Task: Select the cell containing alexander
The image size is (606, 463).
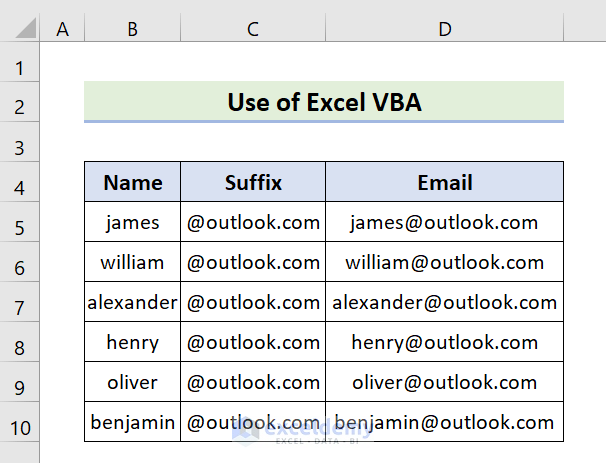Action: (132, 302)
